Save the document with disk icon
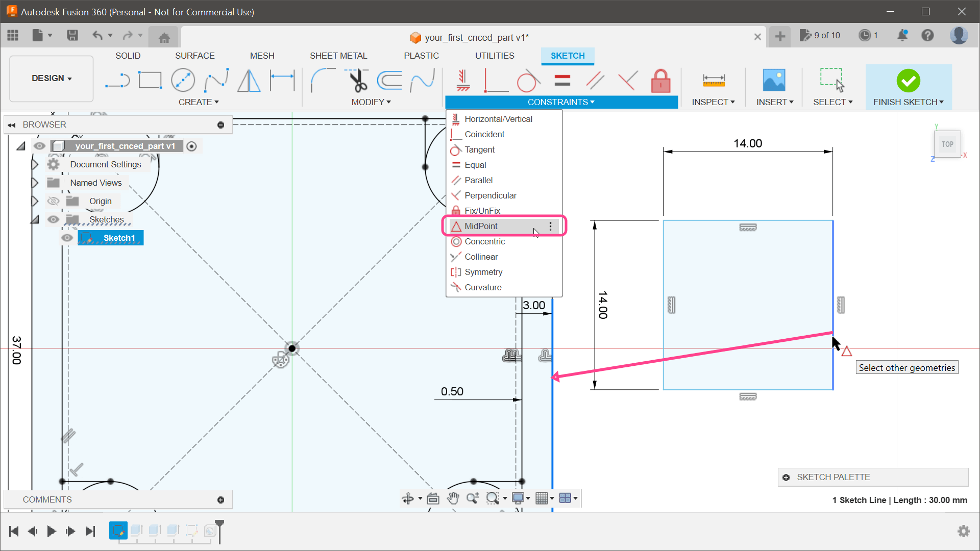The width and height of the screenshot is (980, 551). [x=72, y=35]
